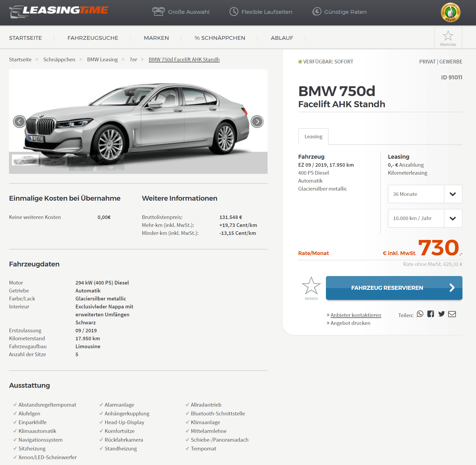Open the eKomi customer award badge
Image resolution: width=476 pixels, height=465 pixels.
click(x=450, y=12)
